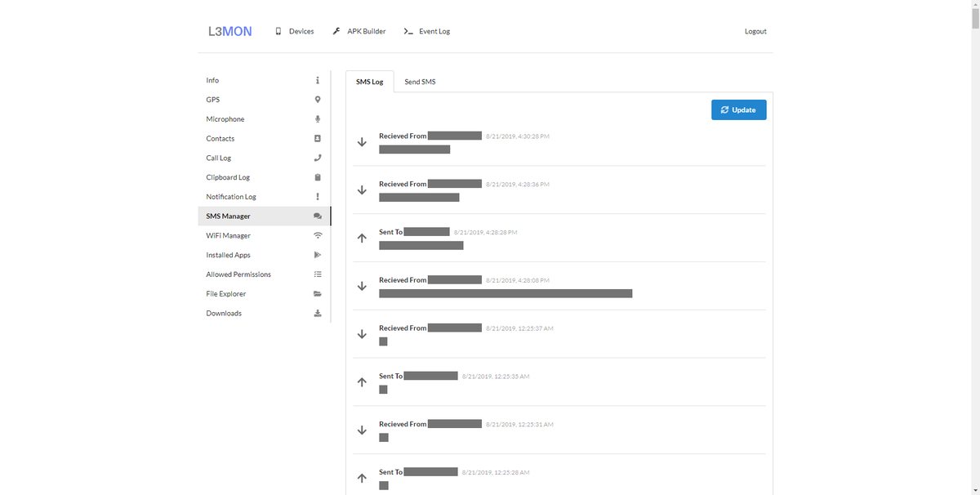Click the timestamp 8/21/2019, 12:25:35 AM

click(x=496, y=377)
